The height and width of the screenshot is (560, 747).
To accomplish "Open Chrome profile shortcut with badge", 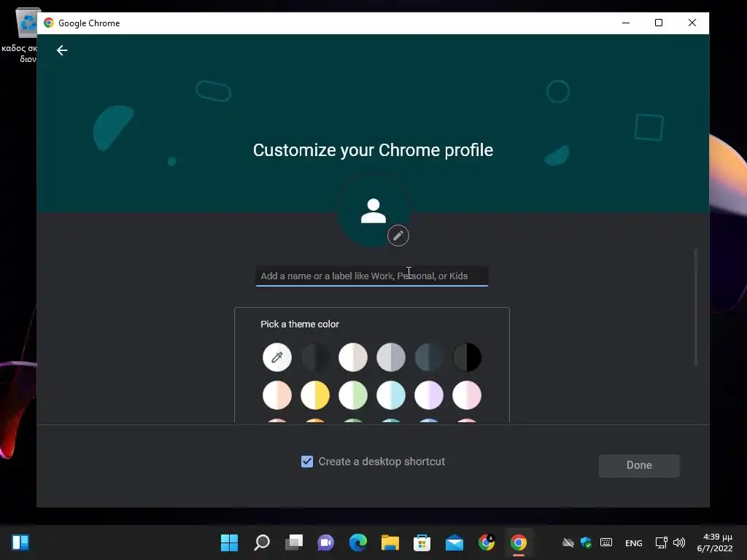I will (x=487, y=542).
